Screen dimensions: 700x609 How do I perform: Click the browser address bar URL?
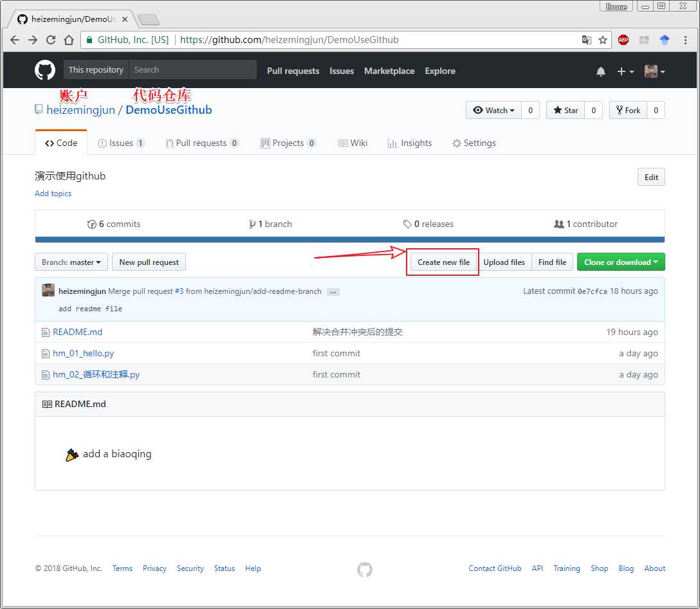(x=290, y=40)
